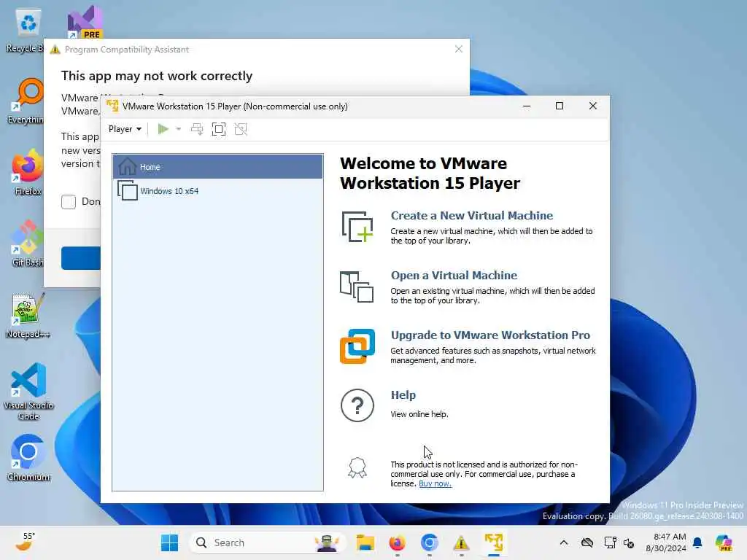The image size is (747, 560).
Task: Open Create a New Virtual Machine link
Action: (472, 216)
